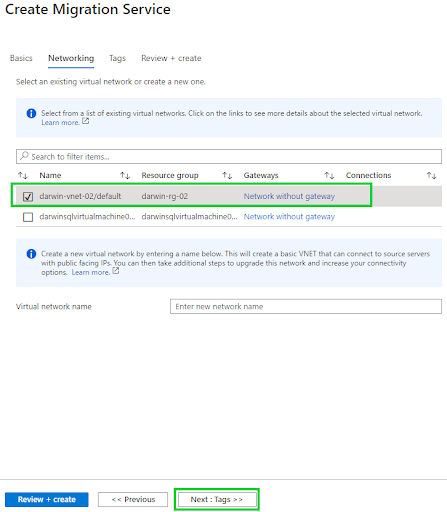Click the Enter new network name field
Screen dimensions: 447x512
306,306
